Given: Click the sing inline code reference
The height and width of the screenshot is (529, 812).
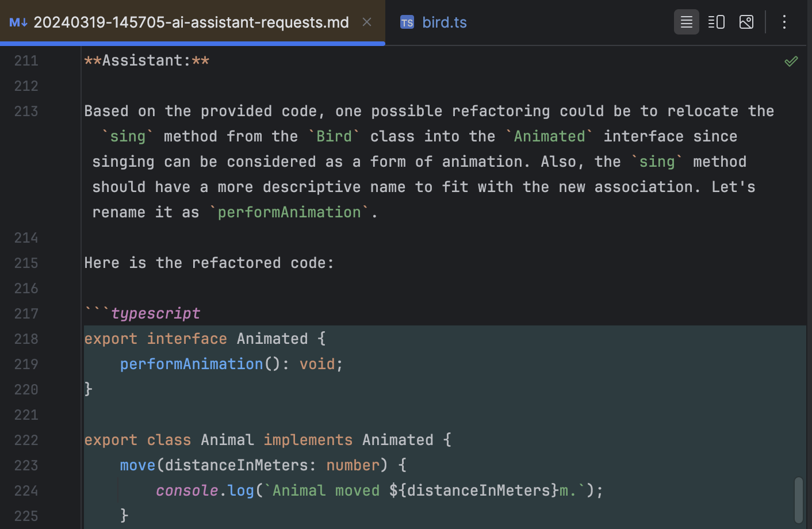Looking at the screenshot, I should (128, 136).
